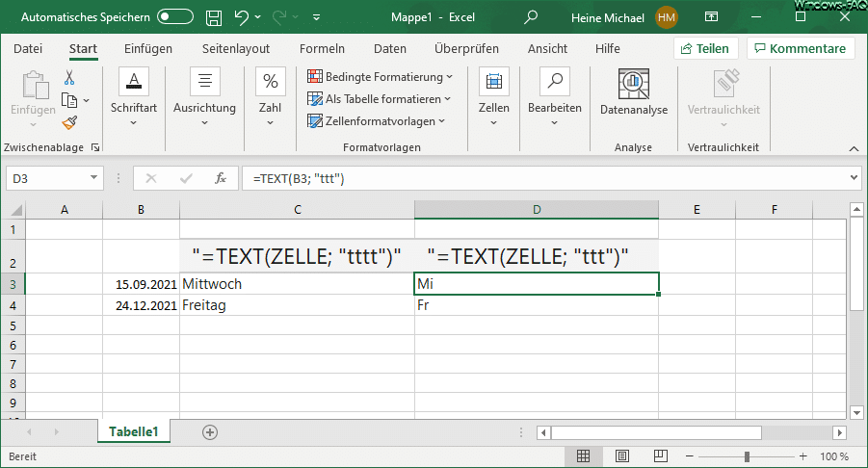Select cell with Mittwoch
Viewport: 868px width, 468px height.
(x=298, y=284)
